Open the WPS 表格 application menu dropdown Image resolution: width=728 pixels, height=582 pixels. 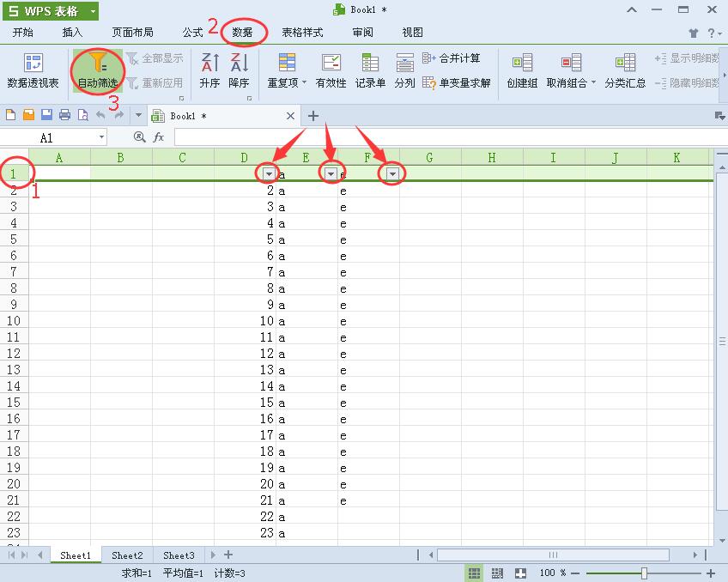pyautogui.click(x=93, y=11)
